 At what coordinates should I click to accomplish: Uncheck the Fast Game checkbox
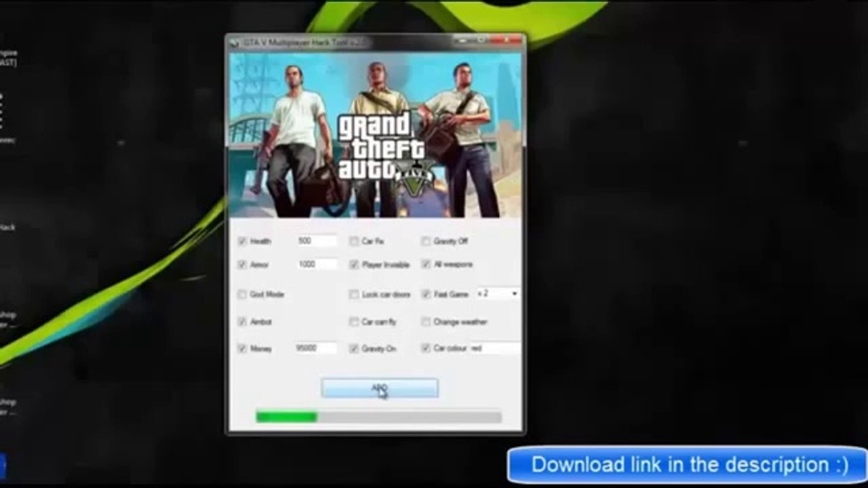coord(426,294)
